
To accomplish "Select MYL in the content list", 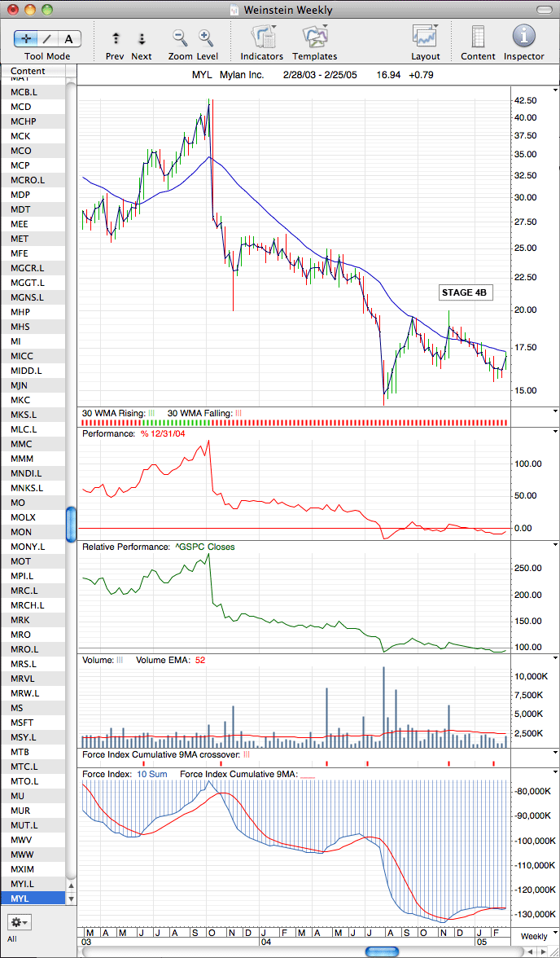I will [x=33, y=898].
